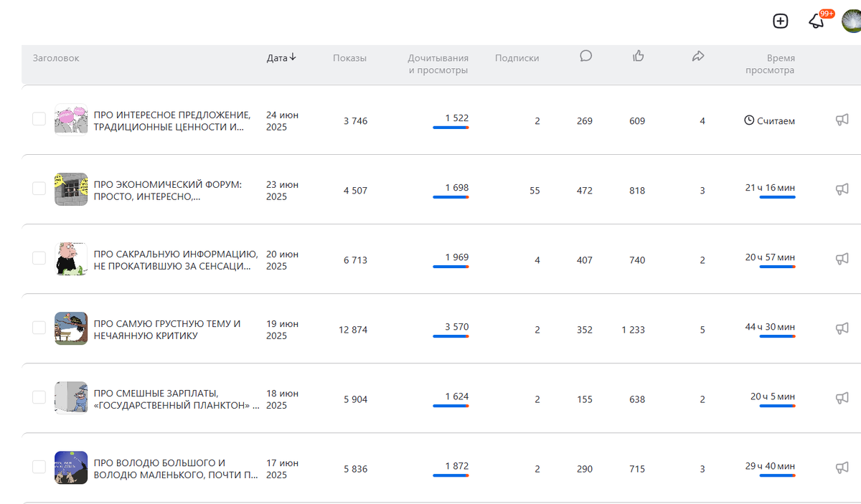861x504 pixels.
Task: Click comments column speech bubble icon
Action: [585, 56]
